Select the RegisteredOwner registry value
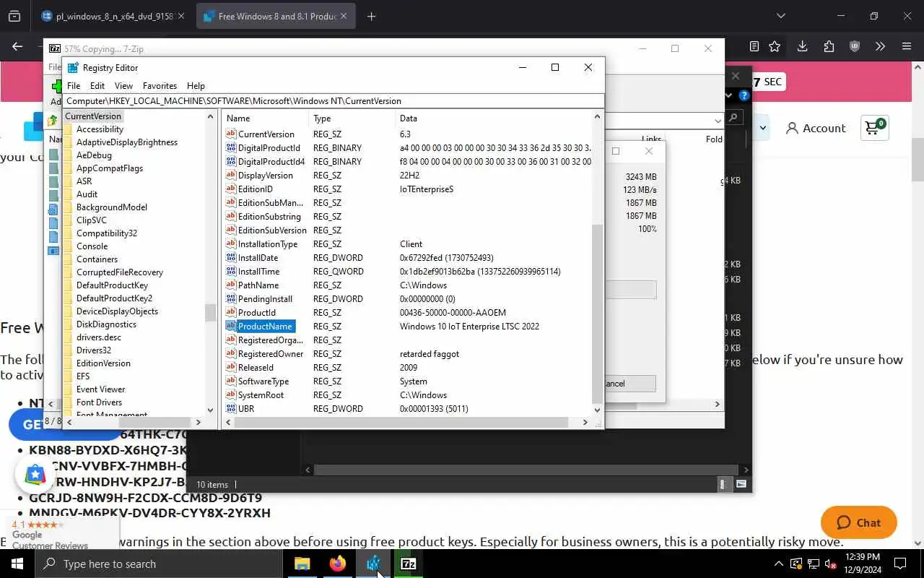Viewport: 924px width, 578px height. pyautogui.click(x=271, y=354)
